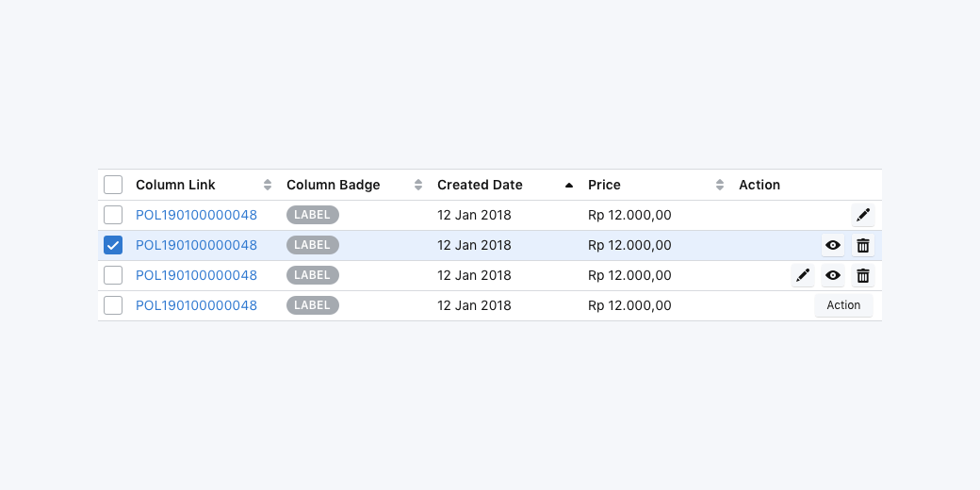Click the eye view icon in selected row
This screenshot has width=980, height=490.
[x=833, y=245]
